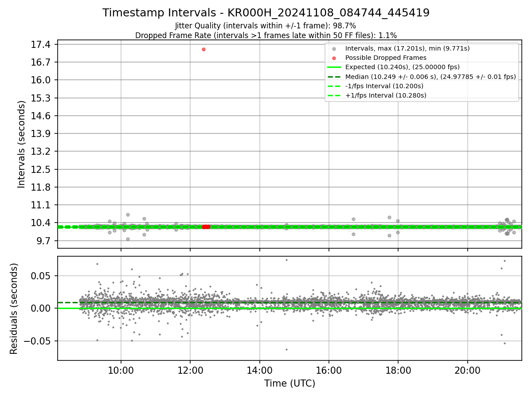Viewport: 532px width, 399px height.
Task: Select legend entry Median (10.249 +/- 0.006 s)
Action: coord(430,77)
